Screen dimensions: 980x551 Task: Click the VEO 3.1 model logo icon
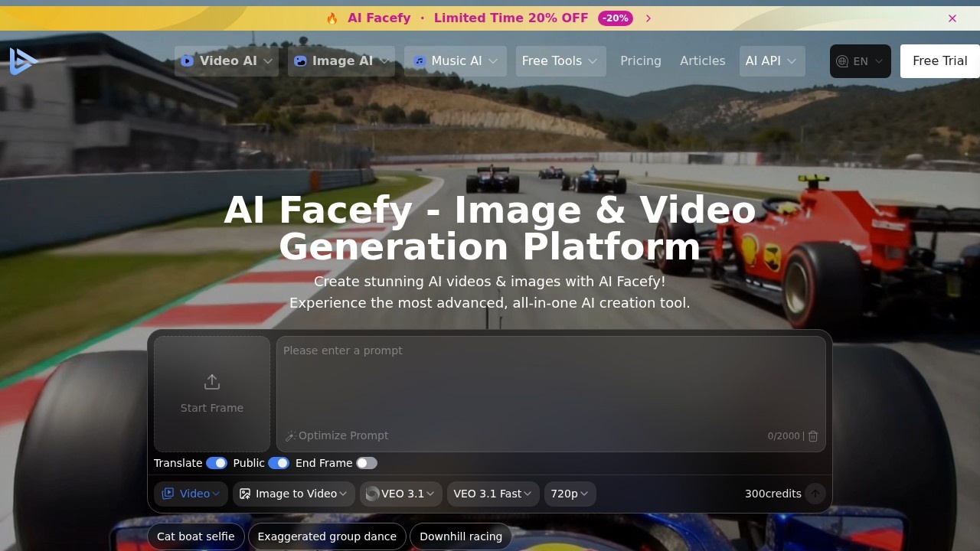(x=373, y=494)
